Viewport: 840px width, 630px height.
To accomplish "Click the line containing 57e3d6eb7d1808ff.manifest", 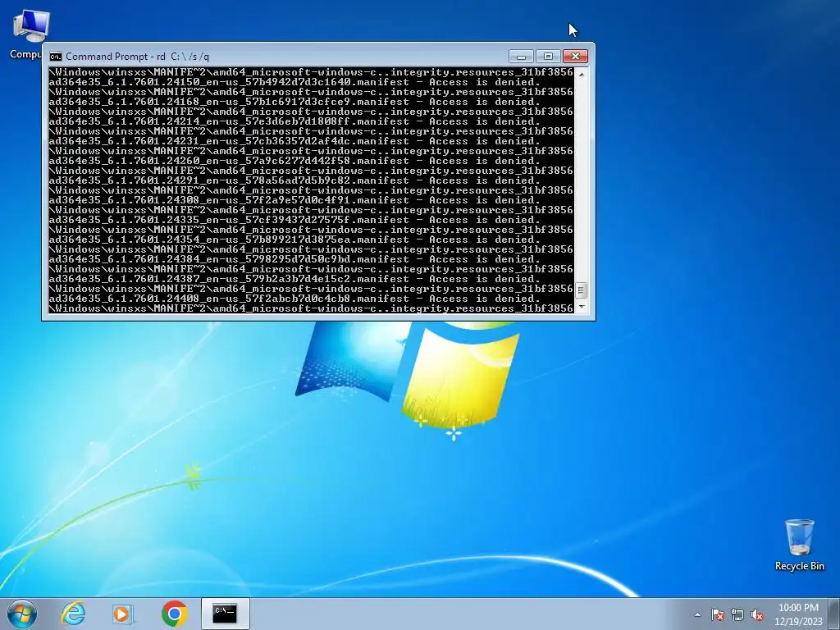I will pyautogui.click(x=294, y=121).
